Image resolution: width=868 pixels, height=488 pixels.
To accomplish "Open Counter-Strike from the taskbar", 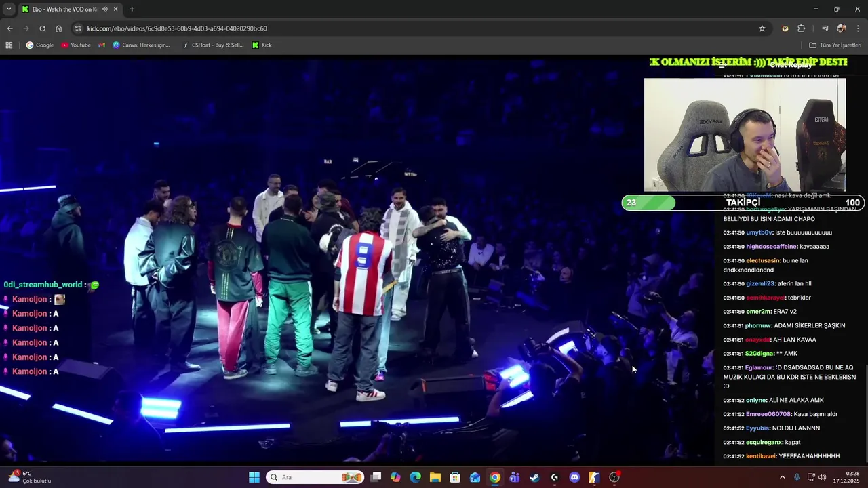I will point(594,477).
